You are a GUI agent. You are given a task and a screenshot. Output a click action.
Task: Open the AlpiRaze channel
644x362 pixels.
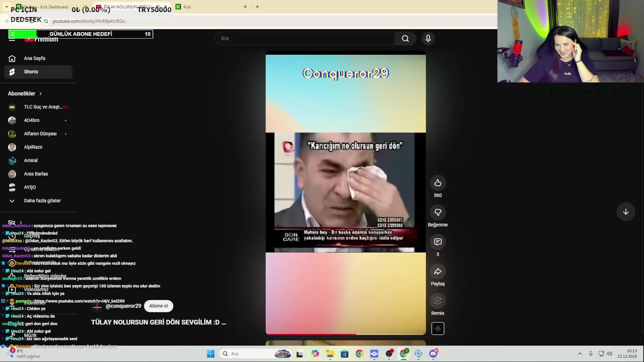38,147
